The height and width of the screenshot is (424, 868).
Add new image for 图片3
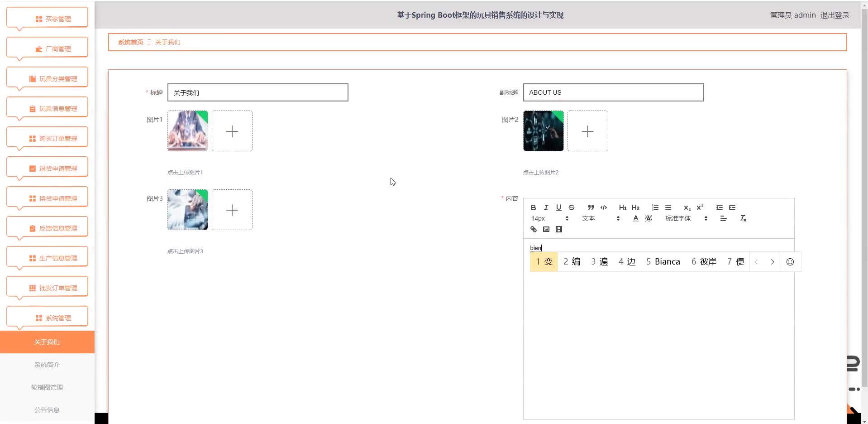tap(232, 210)
